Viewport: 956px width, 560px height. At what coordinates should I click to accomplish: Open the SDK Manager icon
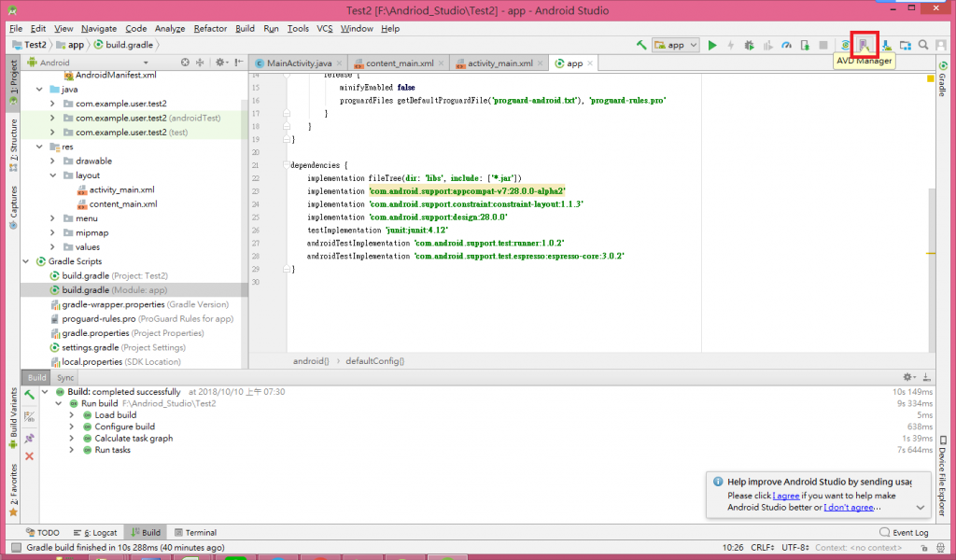884,45
